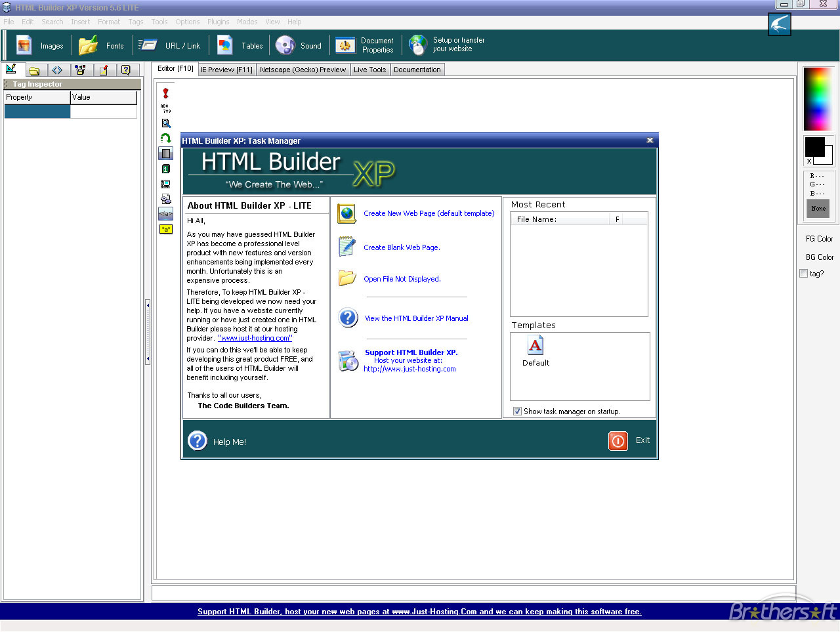Switch to IE Preview [F11] tab
The height and width of the screenshot is (632, 840).
click(x=226, y=70)
